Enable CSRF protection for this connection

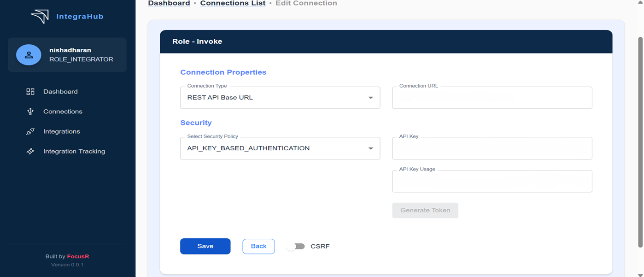[x=296, y=246]
